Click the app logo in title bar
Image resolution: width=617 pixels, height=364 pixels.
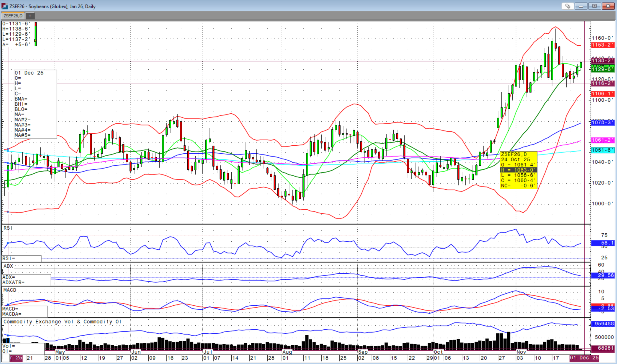coord(5,6)
